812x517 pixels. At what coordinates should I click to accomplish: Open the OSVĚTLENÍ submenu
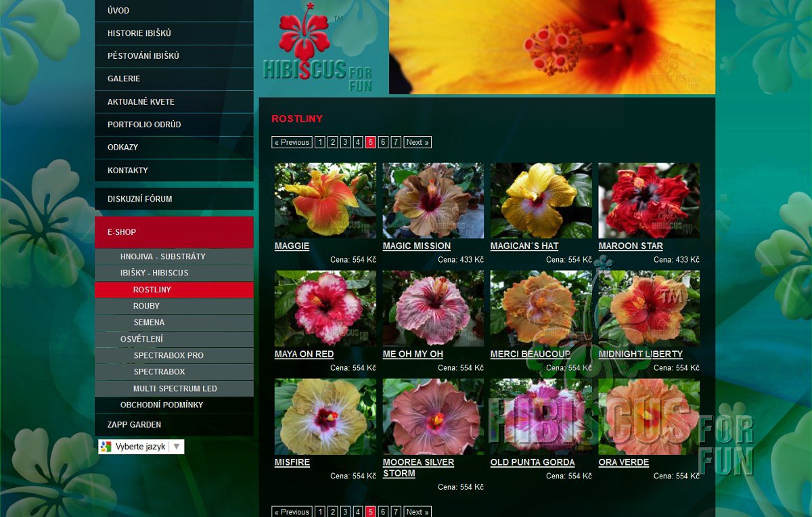pyautogui.click(x=174, y=339)
